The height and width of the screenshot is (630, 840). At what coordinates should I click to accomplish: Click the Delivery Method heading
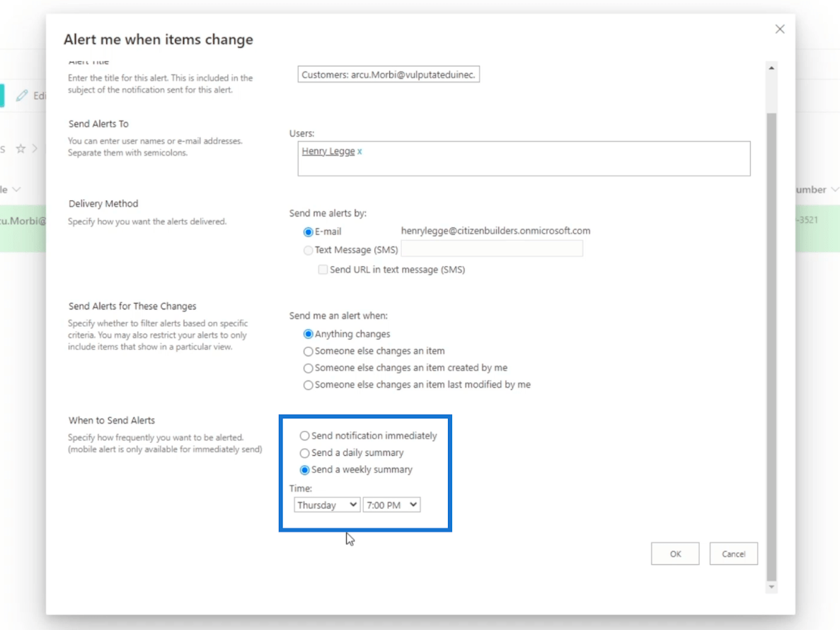tap(103, 204)
